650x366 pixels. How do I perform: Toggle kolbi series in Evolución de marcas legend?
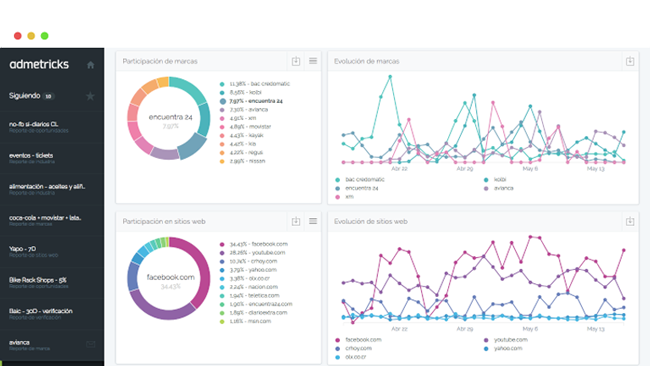pos(495,179)
